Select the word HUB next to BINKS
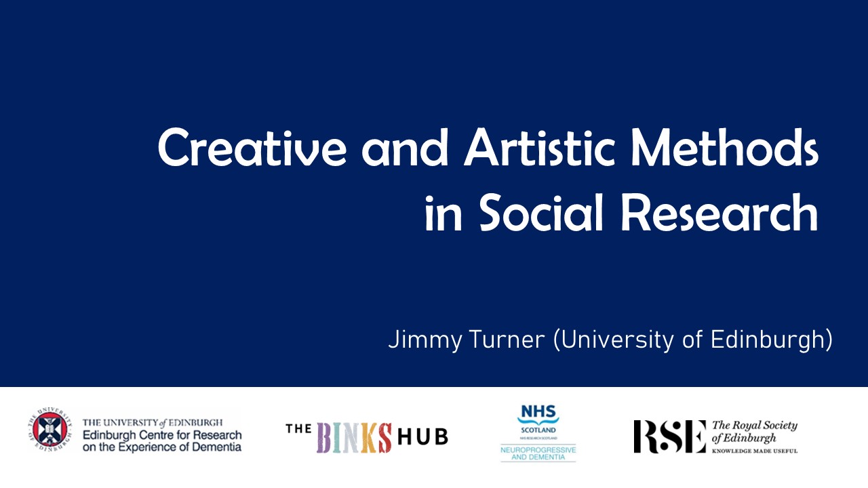Screen dimensions: 868x488 tap(424, 435)
